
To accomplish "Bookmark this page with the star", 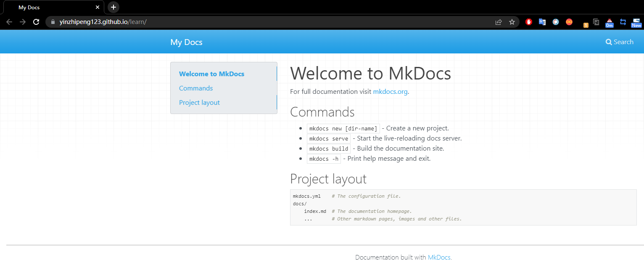I will tap(512, 22).
